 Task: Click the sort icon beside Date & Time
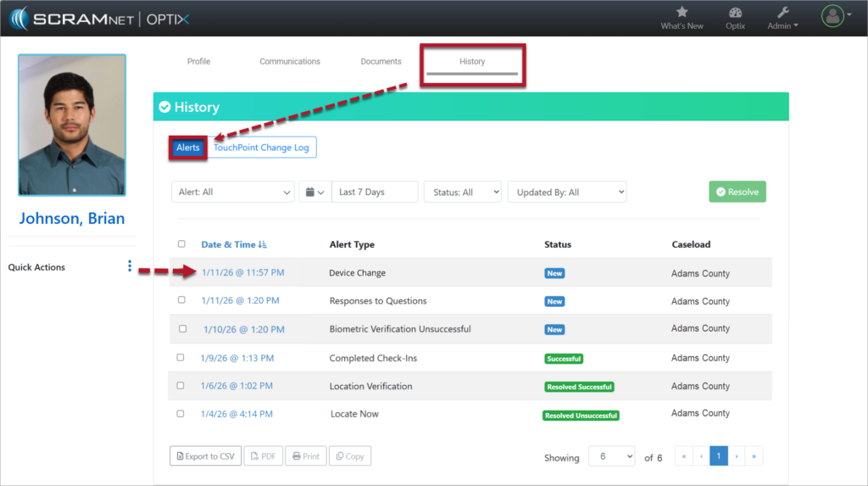pos(263,244)
